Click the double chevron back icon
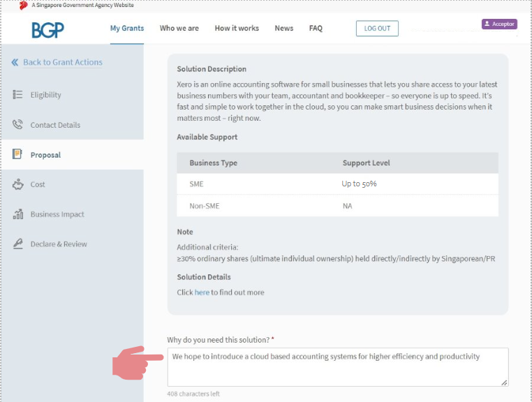 click(x=15, y=62)
